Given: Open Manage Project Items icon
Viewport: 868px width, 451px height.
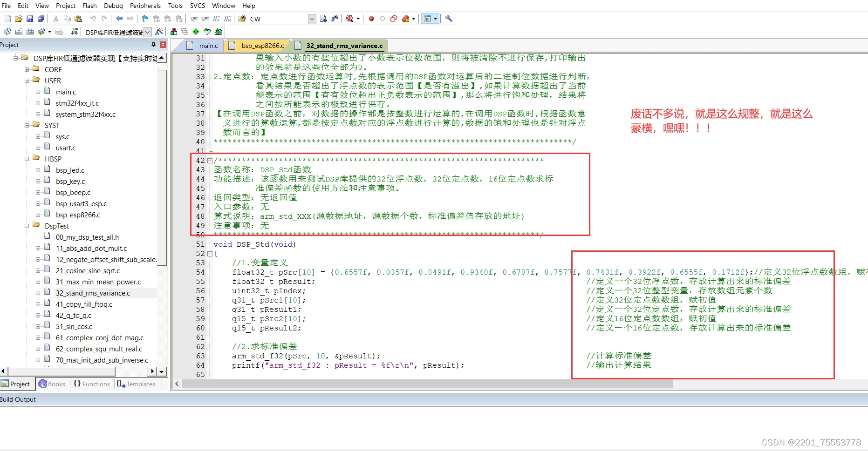Looking at the screenshot, I should tap(174, 32).
